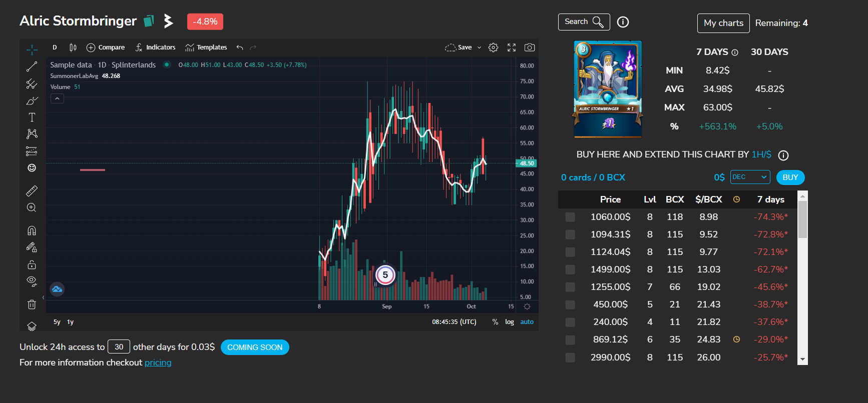Screen dimensions: 868x403
Task: Click the Splinterlands logo icon by title
Action: point(168,21)
